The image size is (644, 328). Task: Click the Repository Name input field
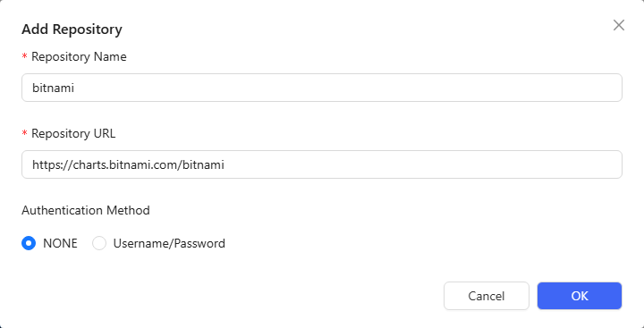(x=322, y=88)
